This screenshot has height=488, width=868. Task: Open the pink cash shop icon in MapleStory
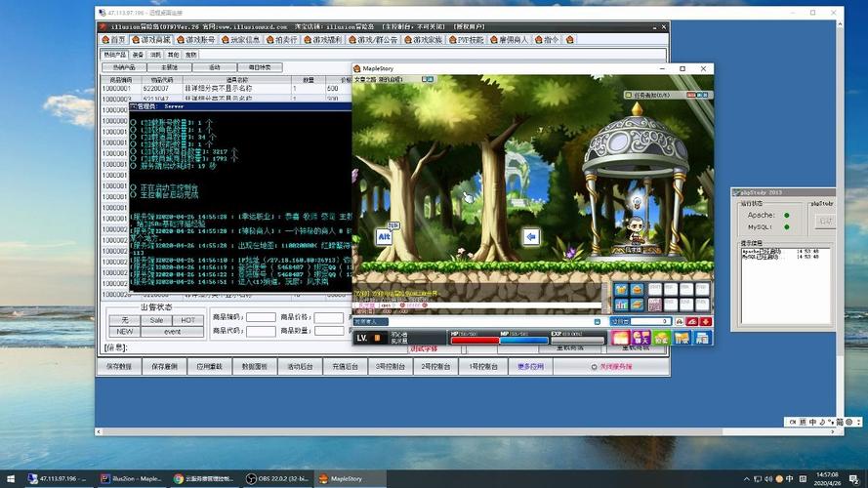pyautogui.click(x=620, y=338)
